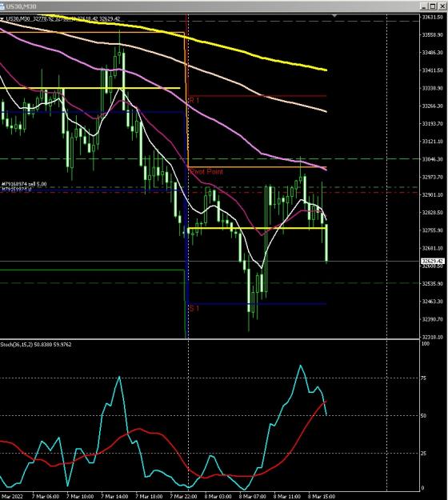The width and height of the screenshot is (448, 500).
Task: Click the '8 Mar 15:00' time axis label
Action: (x=322, y=497)
